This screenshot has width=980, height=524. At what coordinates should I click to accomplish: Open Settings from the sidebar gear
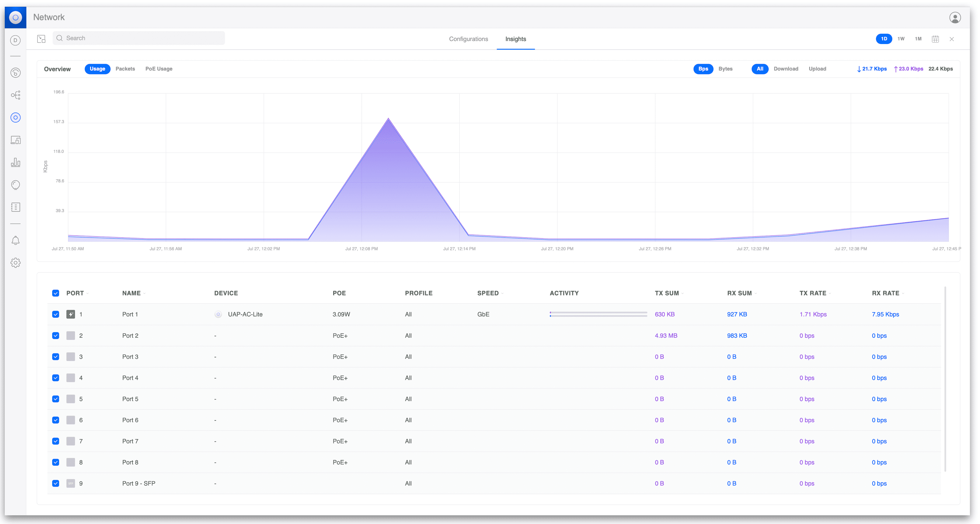click(x=15, y=263)
